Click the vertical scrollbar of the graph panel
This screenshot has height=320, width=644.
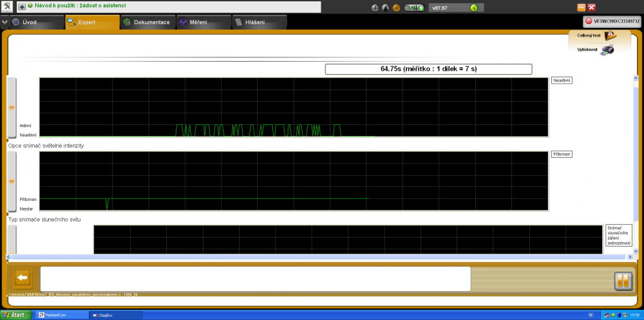click(x=636, y=164)
